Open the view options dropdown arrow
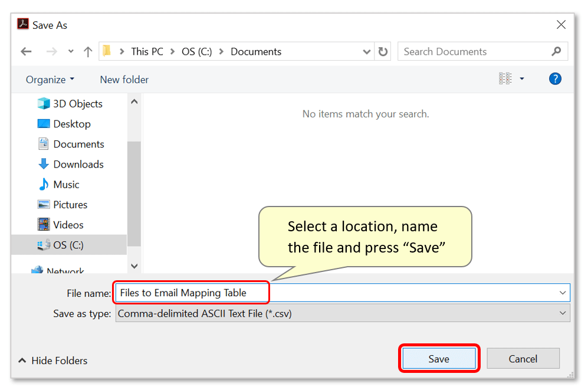Viewport: 588px width, 390px height. [x=521, y=78]
